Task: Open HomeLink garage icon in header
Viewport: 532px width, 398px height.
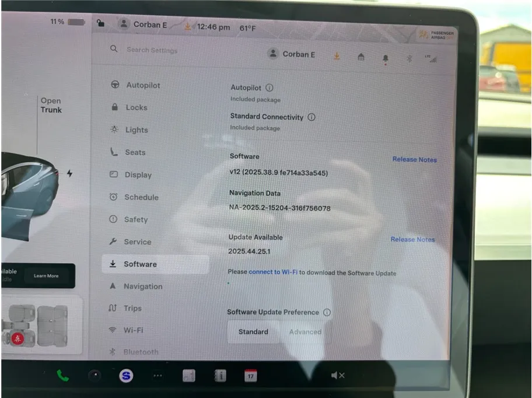Action: (361, 57)
